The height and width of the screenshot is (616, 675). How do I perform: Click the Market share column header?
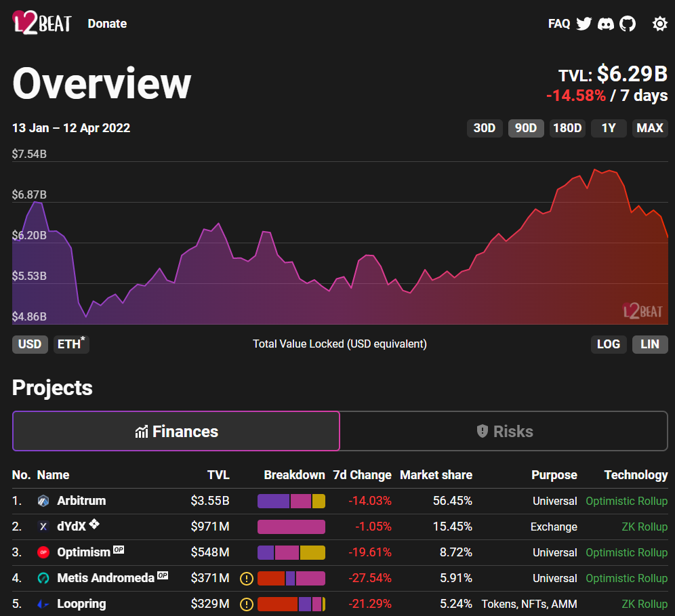pos(436,475)
